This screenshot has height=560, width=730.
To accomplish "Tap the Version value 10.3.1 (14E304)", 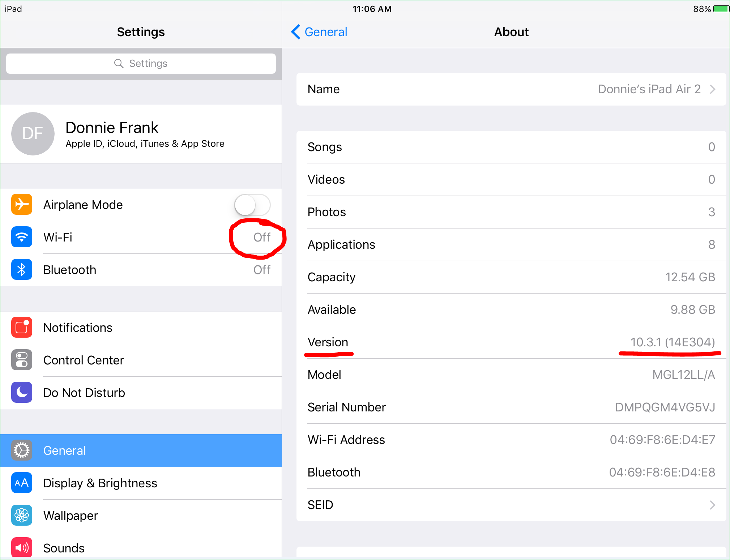I will 673,342.
